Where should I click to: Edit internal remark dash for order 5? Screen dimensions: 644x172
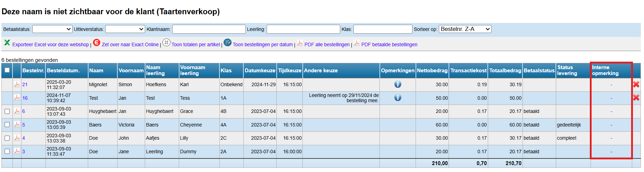[x=611, y=125]
